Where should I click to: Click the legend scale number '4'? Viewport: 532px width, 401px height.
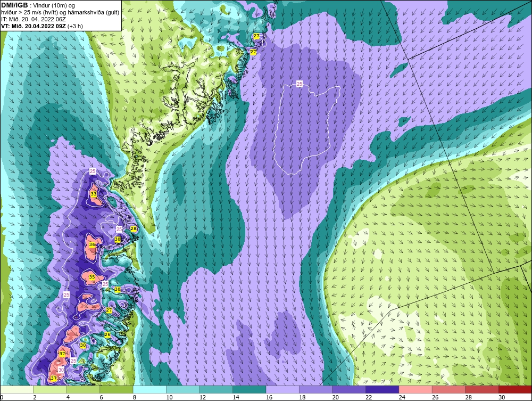(x=68, y=397)
